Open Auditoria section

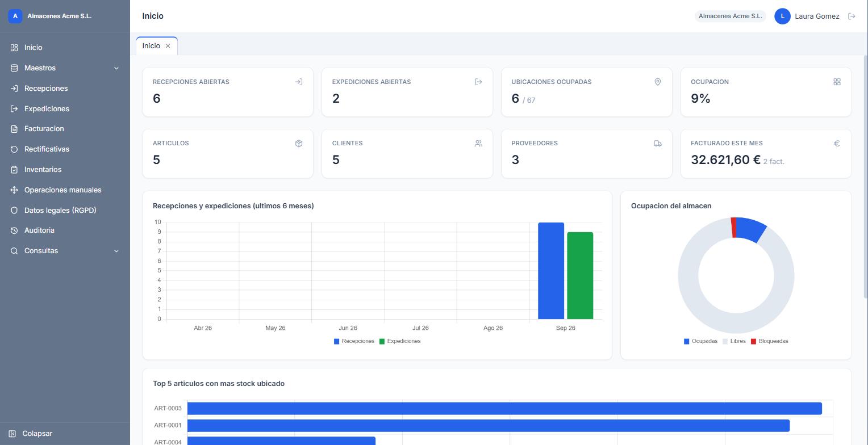pos(65,230)
